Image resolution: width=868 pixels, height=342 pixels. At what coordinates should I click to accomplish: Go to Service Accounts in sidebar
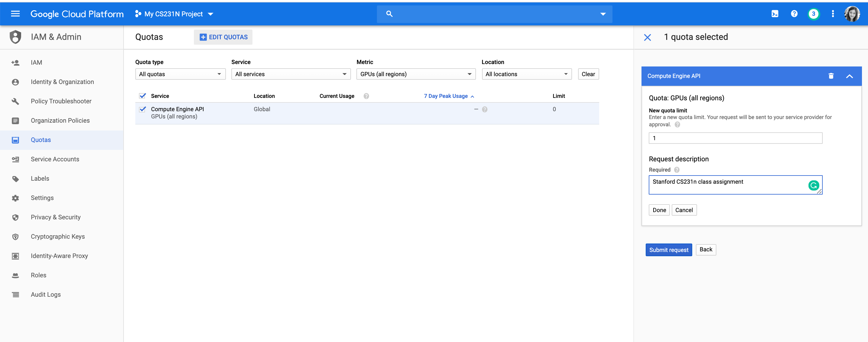click(55, 159)
